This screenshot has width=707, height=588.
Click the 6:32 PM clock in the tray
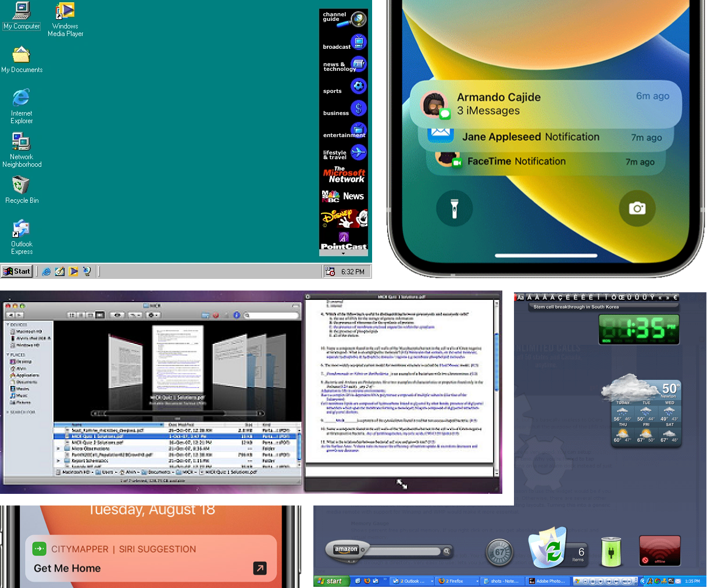pyautogui.click(x=353, y=272)
